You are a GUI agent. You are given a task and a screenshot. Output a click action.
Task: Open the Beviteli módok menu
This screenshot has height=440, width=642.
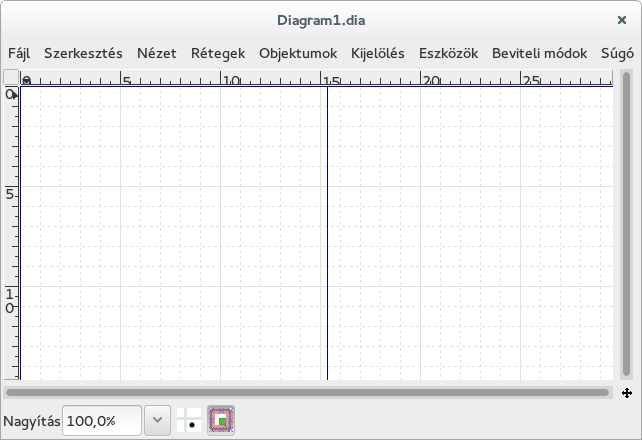pos(539,53)
